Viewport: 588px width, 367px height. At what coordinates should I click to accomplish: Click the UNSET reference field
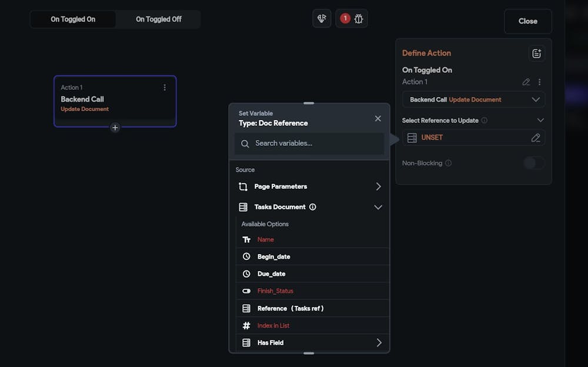pos(473,138)
